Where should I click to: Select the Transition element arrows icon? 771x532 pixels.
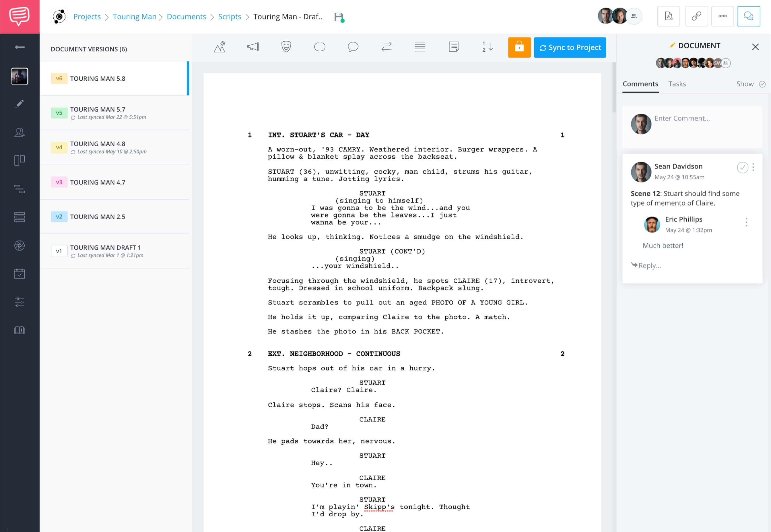coord(386,47)
